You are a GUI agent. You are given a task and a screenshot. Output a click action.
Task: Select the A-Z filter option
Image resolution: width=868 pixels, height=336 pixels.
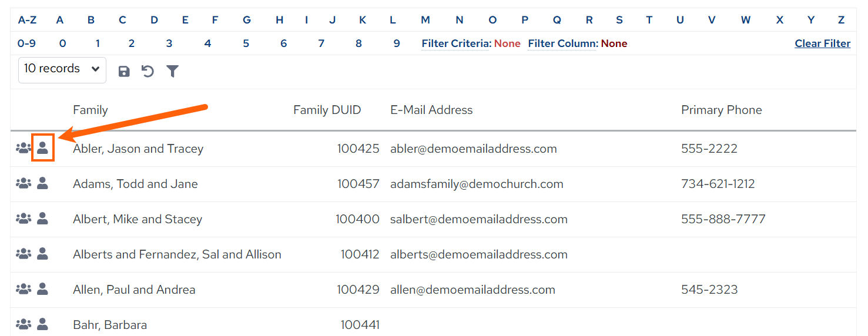click(27, 20)
